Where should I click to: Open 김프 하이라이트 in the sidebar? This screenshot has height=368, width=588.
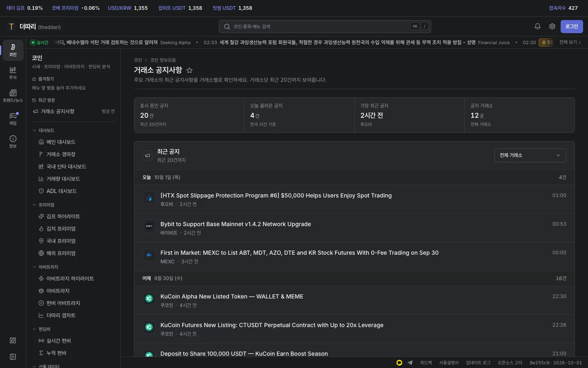(74, 216)
